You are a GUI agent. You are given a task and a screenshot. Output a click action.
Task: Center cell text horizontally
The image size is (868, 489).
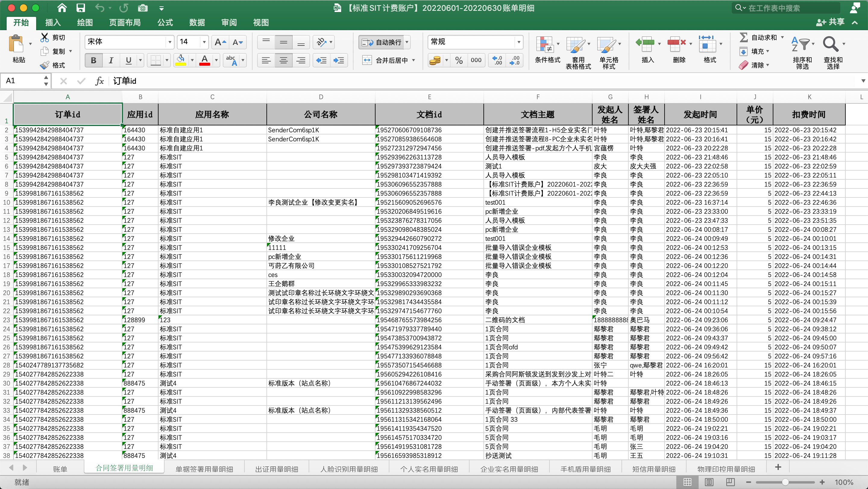[x=283, y=60]
